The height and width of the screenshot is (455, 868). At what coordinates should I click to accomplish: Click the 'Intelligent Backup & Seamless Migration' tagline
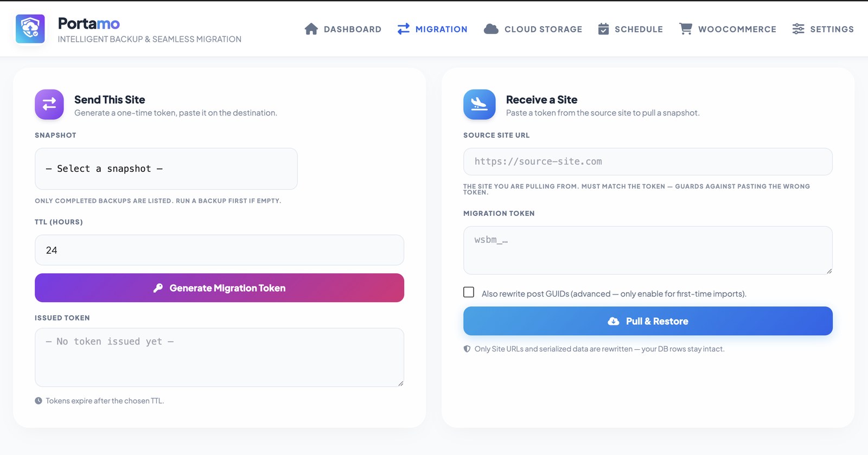pos(150,39)
